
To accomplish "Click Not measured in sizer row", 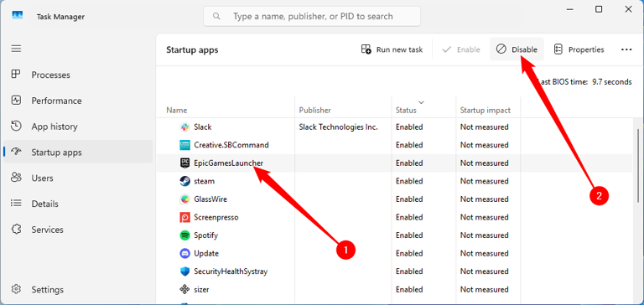I will point(484,289).
